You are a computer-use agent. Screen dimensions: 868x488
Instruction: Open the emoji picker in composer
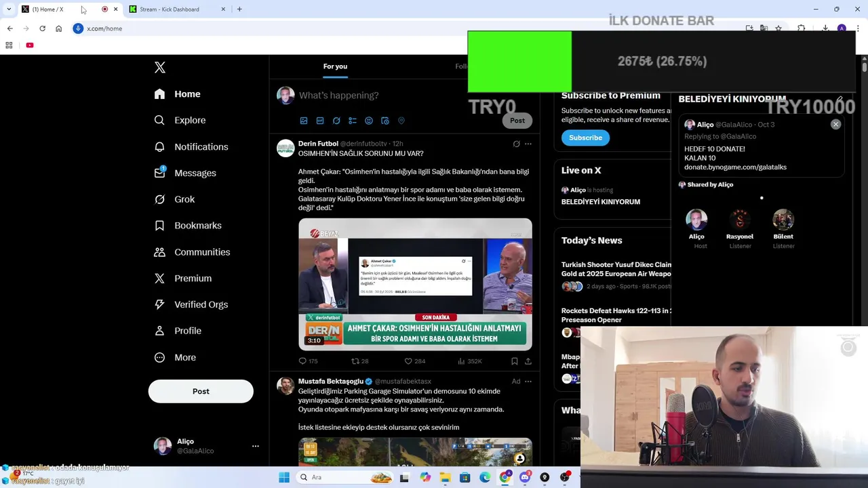tap(369, 121)
